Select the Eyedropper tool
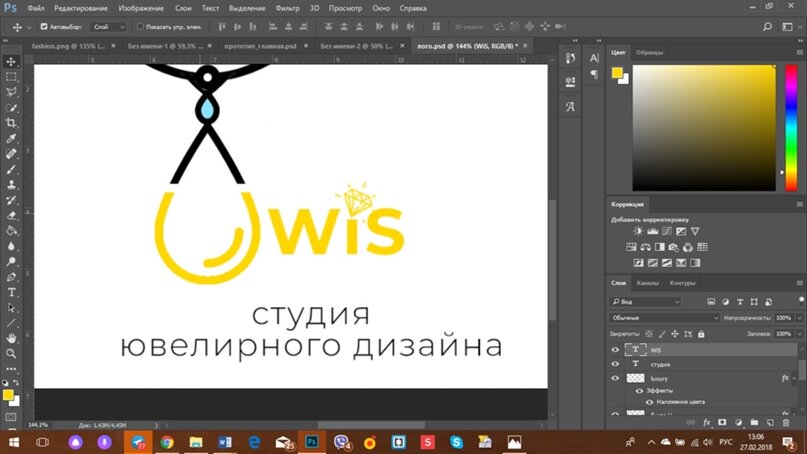807x454 pixels. [11, 138]
